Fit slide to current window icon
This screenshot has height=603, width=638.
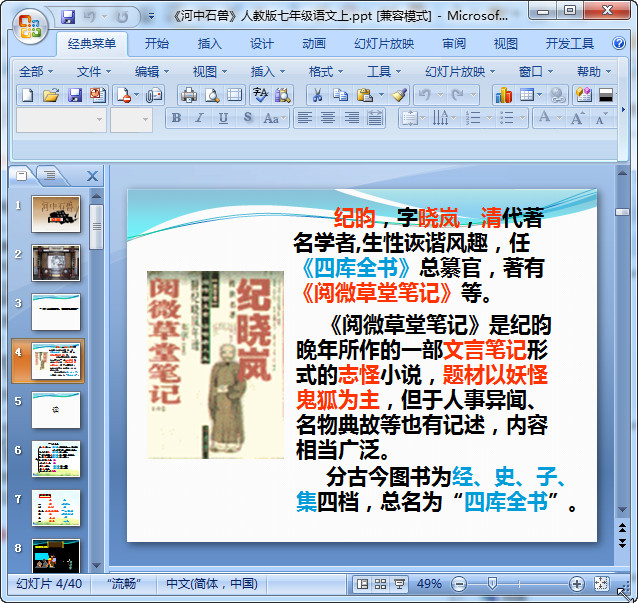pyautogui.click(x=601, y=584)
